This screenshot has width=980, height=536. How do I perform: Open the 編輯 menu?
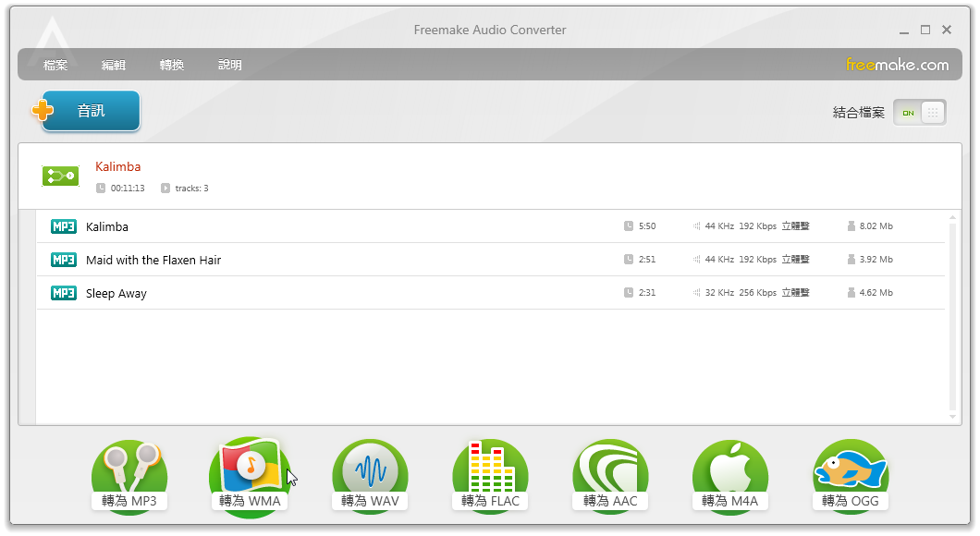(x=113, y=65)
